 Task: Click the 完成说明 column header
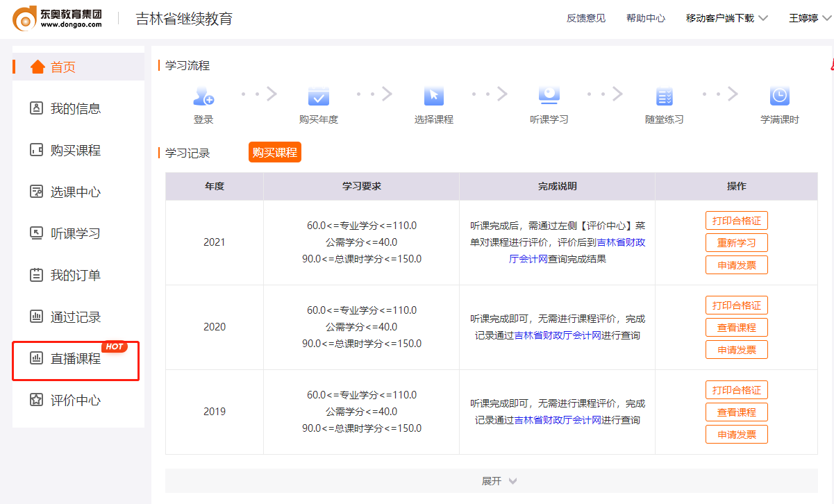[x=558, y=187]
